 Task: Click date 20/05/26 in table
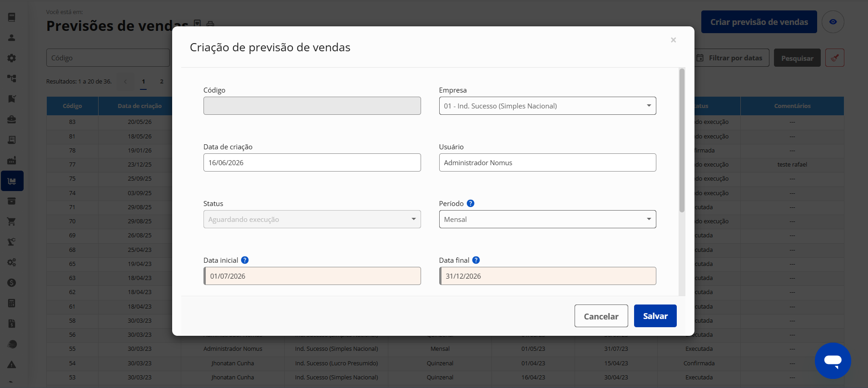pos(139,122)
